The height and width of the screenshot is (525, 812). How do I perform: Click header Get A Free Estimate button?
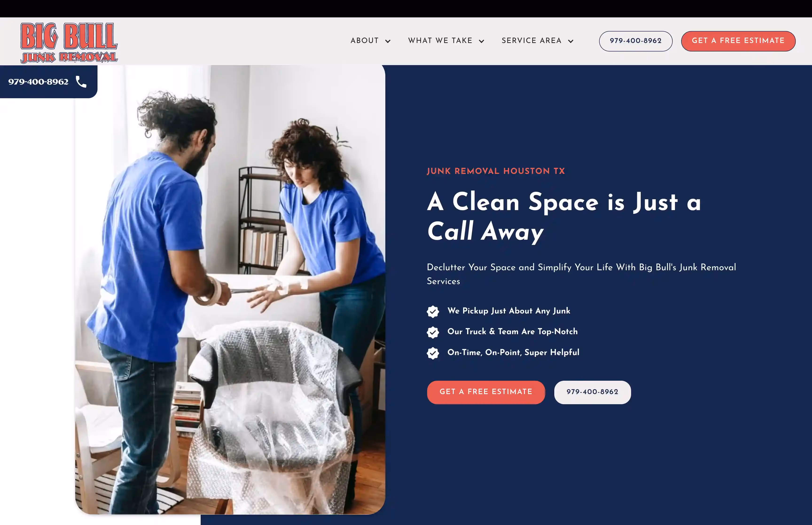pyautogui.click(x=738, y=41)
